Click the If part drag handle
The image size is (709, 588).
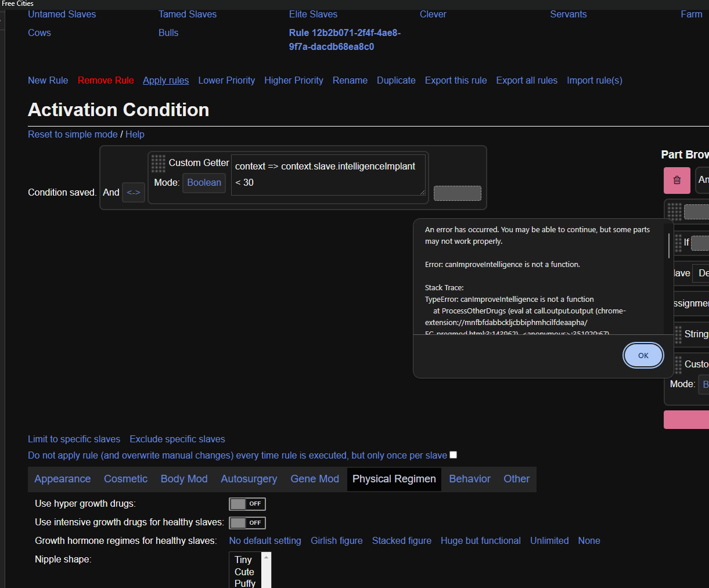(678, 243)
